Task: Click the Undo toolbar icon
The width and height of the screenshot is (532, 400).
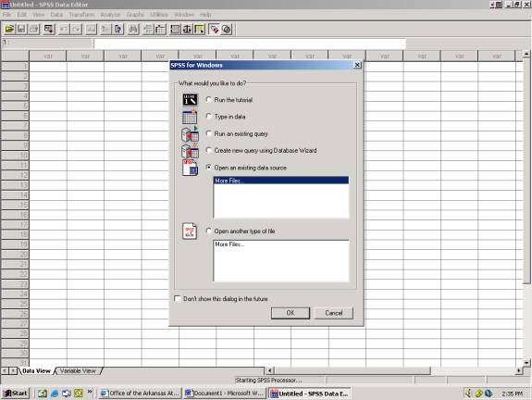Action: 64,30
